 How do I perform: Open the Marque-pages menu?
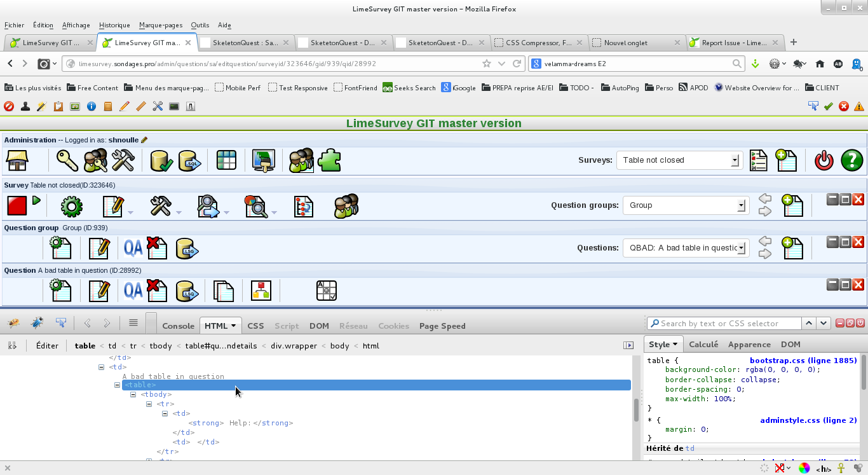coord(160,25)
